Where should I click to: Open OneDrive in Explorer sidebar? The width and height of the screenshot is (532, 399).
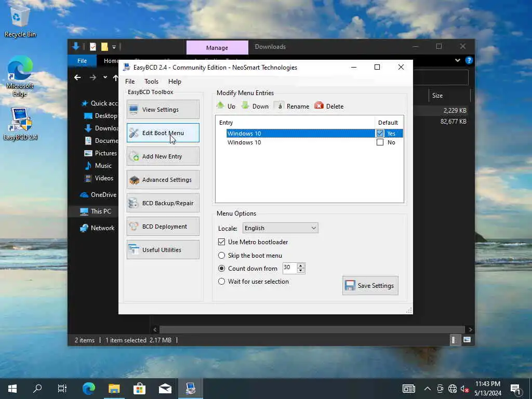click(x=98, y=195)
